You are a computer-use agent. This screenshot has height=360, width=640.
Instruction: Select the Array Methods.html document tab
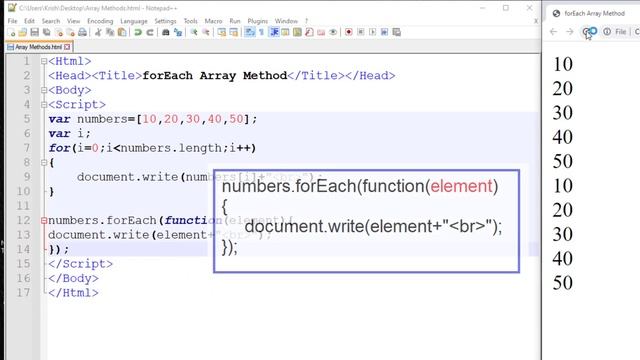[x=39, y=47]
